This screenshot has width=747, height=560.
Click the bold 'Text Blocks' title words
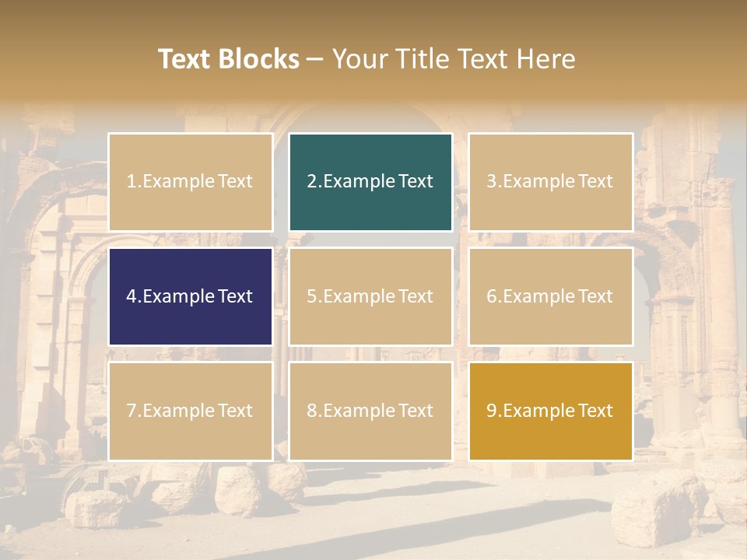coord(228,59)
